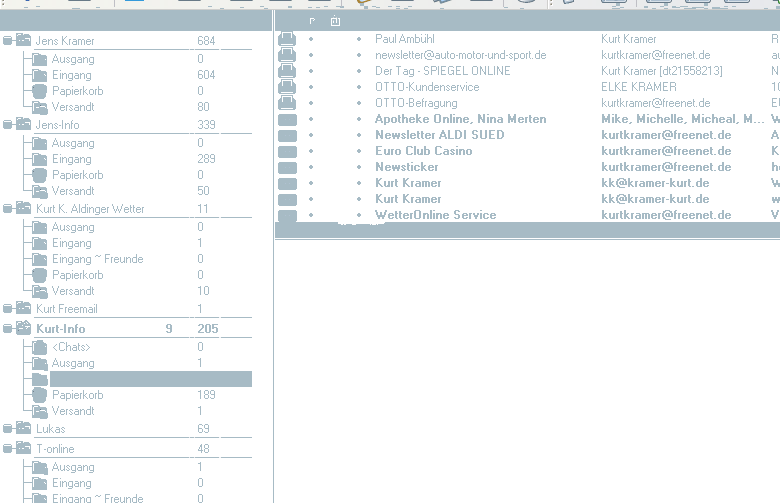This screenshot has height=503, width=780.
Task: Toggle flag dot on Newsticker message
Action: tap(311, 167)
